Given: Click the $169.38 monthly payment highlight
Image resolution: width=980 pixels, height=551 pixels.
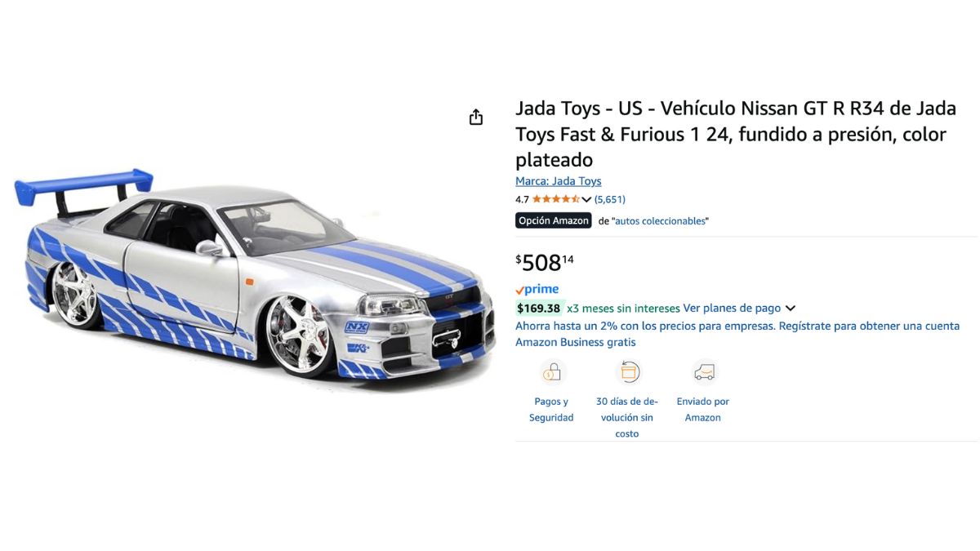Looking at the screenshot, I should click(539, 309).
